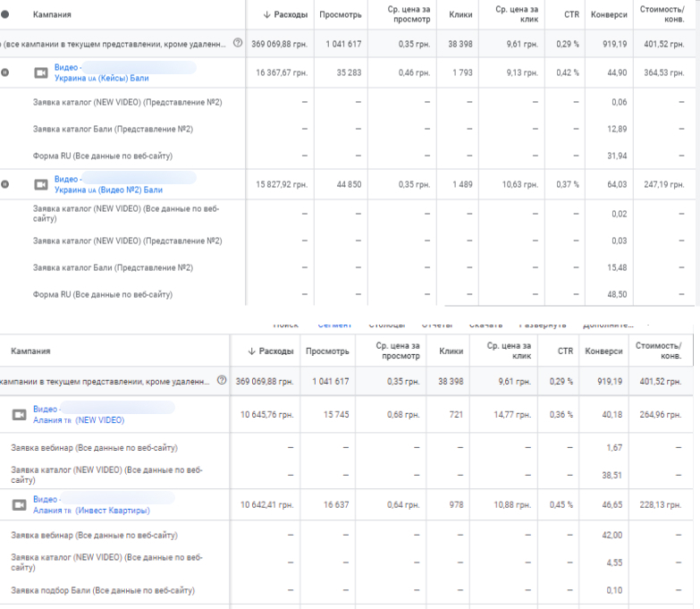Select the cost value 15 827,92 грн.
The width and height of the screenshot is (700, 609).
(282, 184)
